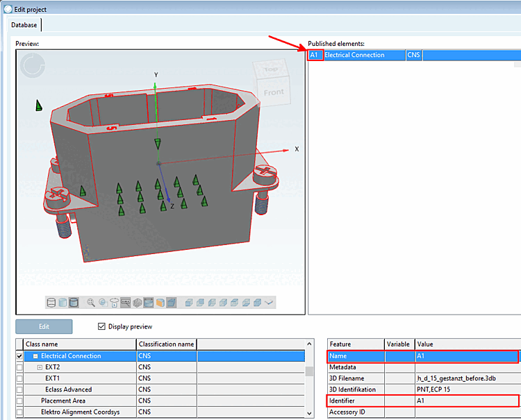Click the Top face of view cube

[x=270, y=69]
